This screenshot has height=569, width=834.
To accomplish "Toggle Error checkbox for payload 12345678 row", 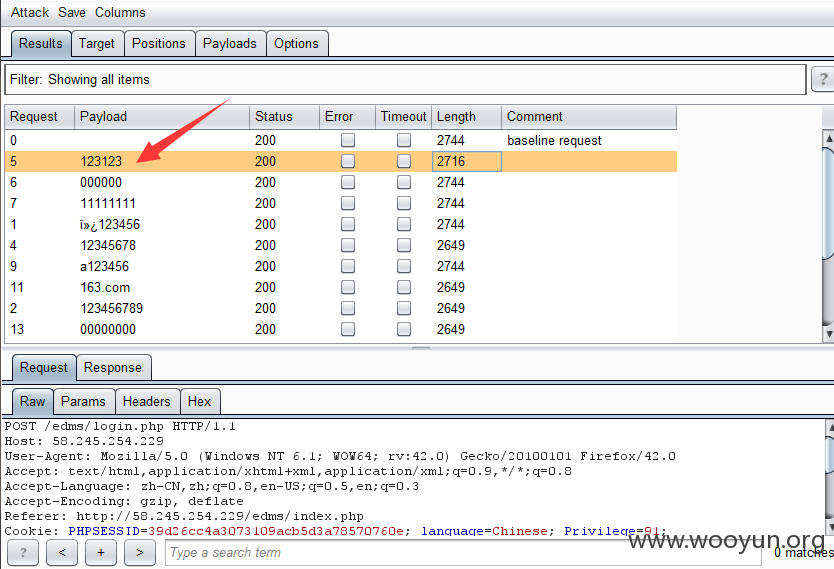I will point(348,245).
